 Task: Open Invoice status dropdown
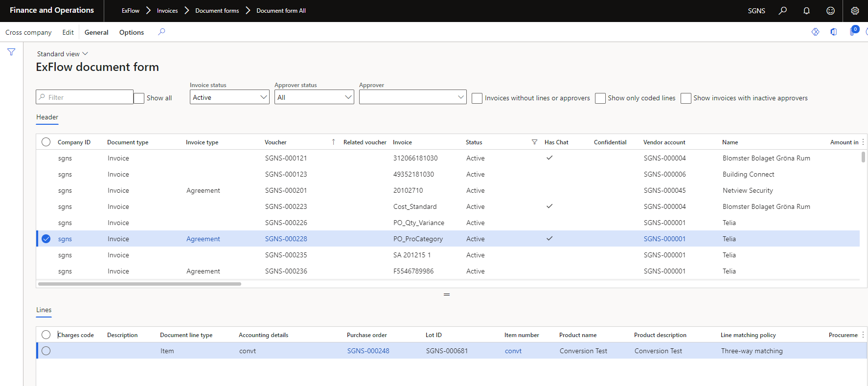229,97
